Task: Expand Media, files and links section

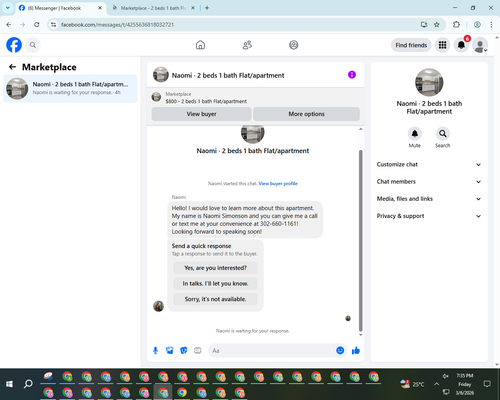Action: [429, 199]
